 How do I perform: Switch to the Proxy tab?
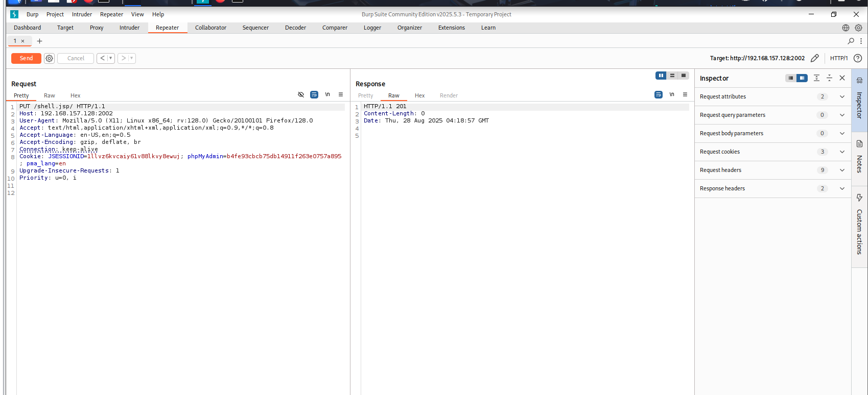[x=97, y=28]
